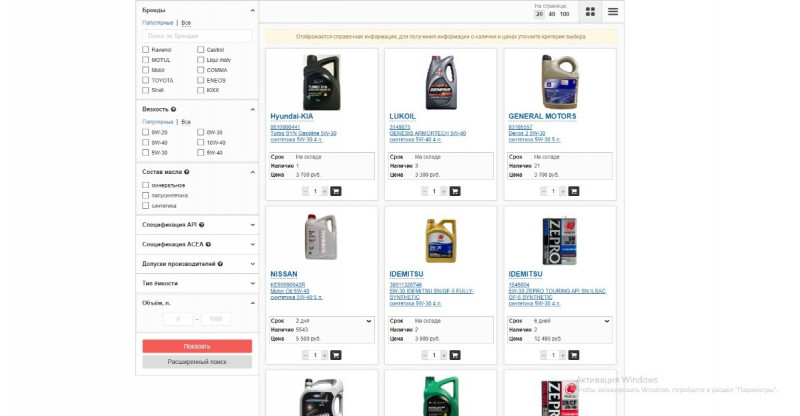This screenshot has height=416, width=800.
Task: Add Hyundai-KIA oil to cart
Action: pyautogui.click(x=336, y=191)
